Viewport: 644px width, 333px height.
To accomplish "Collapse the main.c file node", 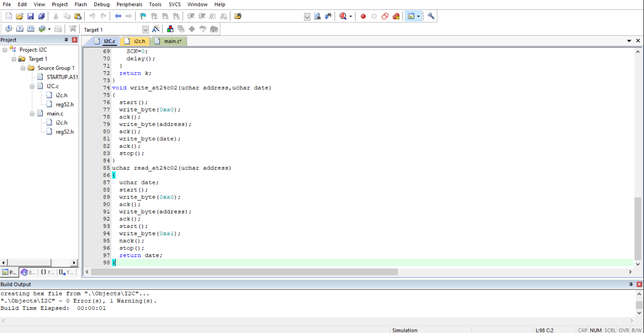I will (x=32, y=114).
